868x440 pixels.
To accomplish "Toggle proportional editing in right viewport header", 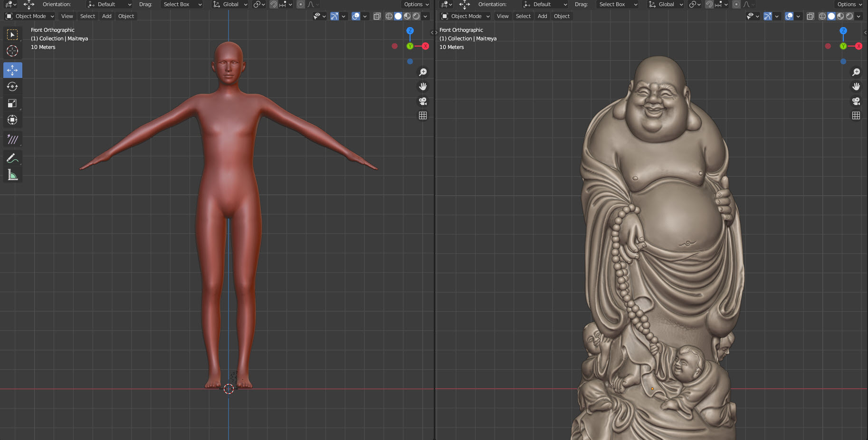I will point(736,4).
